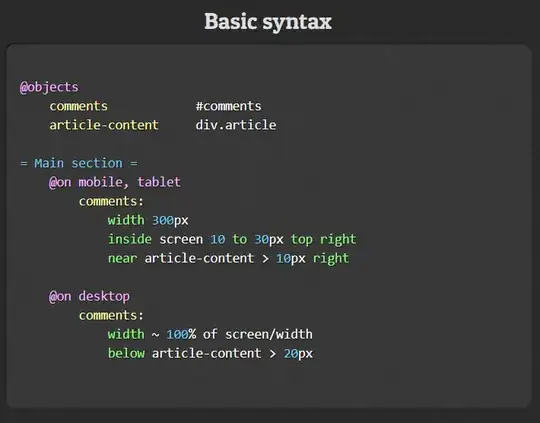Click the yellow "comments" object name under @objects
This screenshot has width=540, height=423.
point(79,106)
